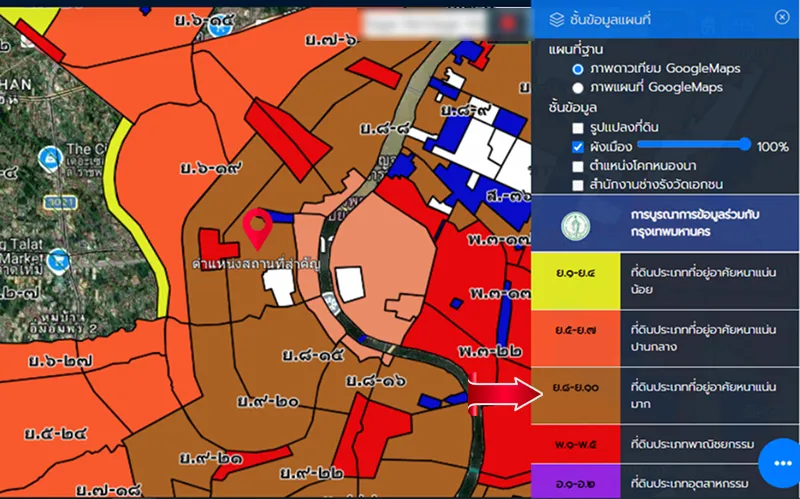Click the purple อ.๑-อ.๒ legend swatch

[x=576, y=481]
